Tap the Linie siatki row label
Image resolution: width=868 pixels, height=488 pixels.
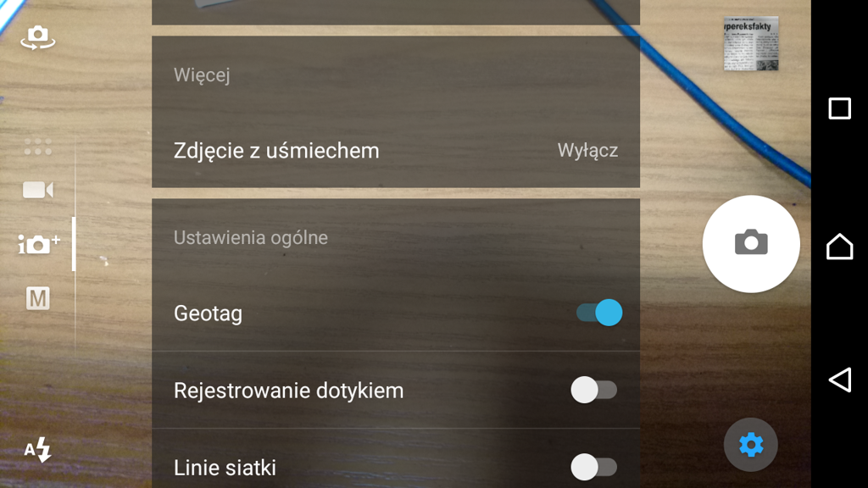point(225,468)
